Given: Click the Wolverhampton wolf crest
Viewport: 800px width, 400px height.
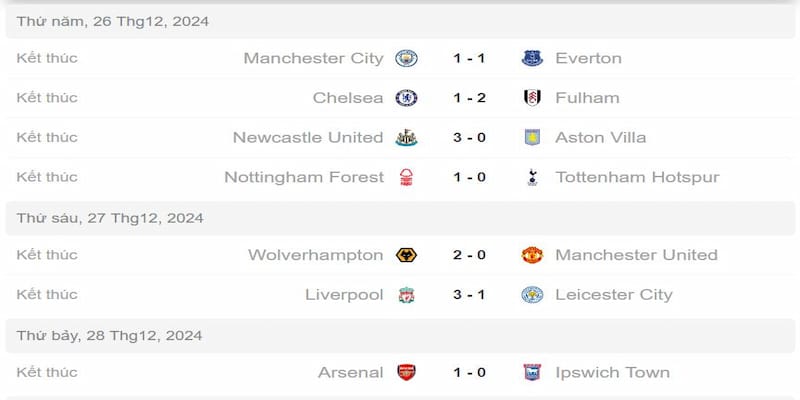Looking at the screenshot, I should click(x=406, y=255).
